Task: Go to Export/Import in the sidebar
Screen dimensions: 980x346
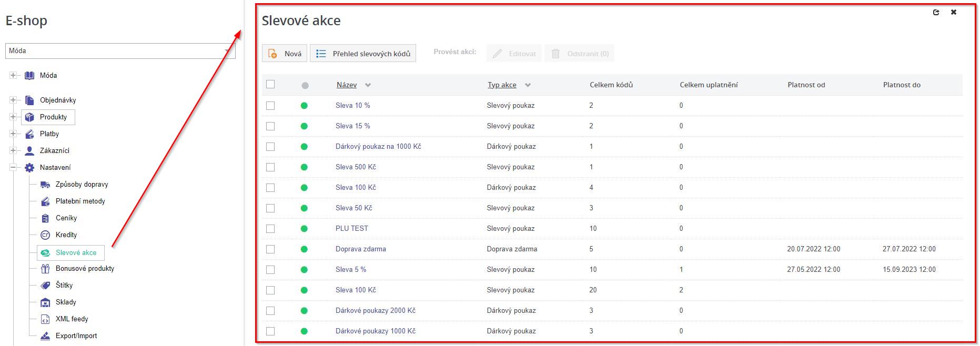Action: click(x=76, y=336)
